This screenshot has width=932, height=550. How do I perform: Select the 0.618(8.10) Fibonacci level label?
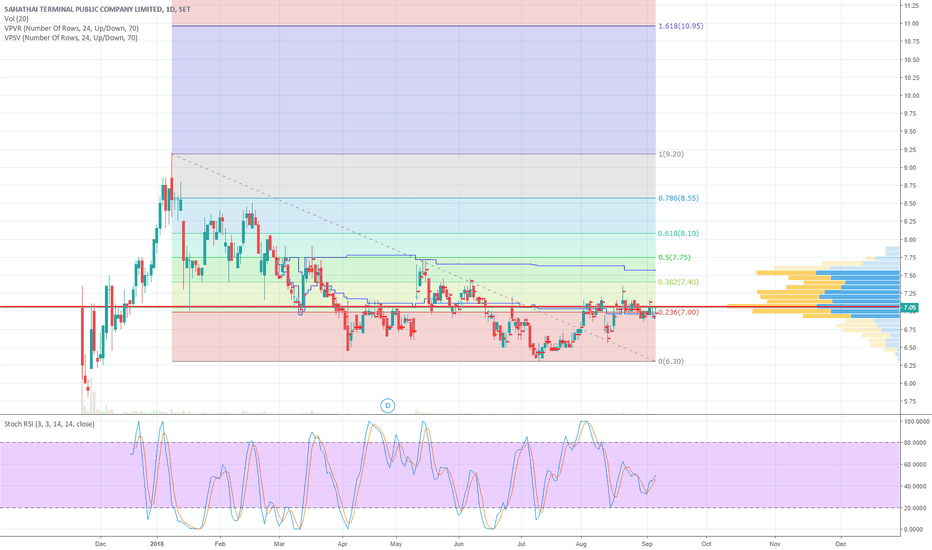click(x=678, y=234)
